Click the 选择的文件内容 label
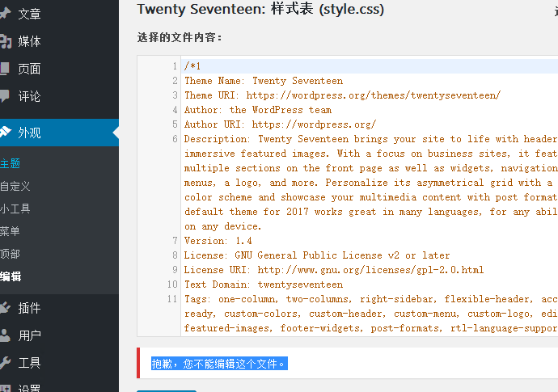The image size is (558, 392). pos(180,37)
